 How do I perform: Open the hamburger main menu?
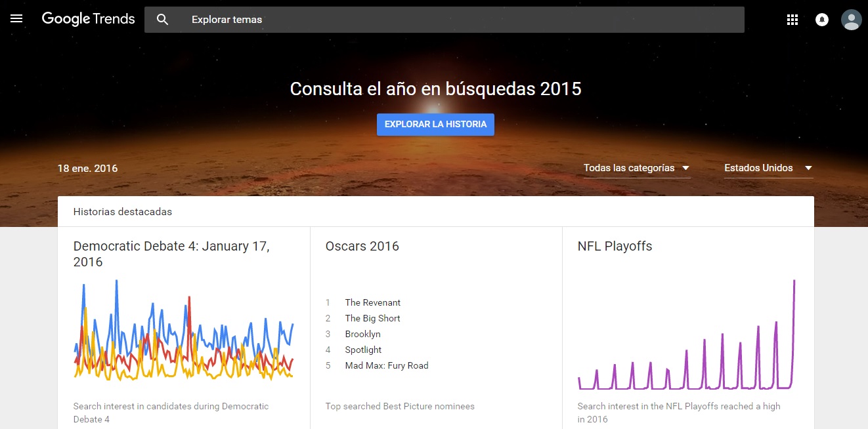[16, 19]
